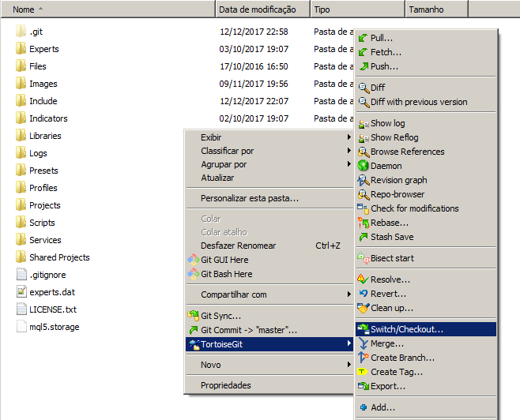Image resolution: width=520 pixels, height=420 pixels.
Task: Click the Git Sync icon
Action: tap(194, 316)
